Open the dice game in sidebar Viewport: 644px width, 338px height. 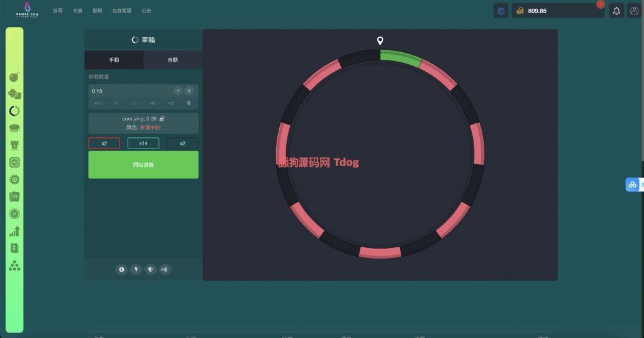click(14, 94)
